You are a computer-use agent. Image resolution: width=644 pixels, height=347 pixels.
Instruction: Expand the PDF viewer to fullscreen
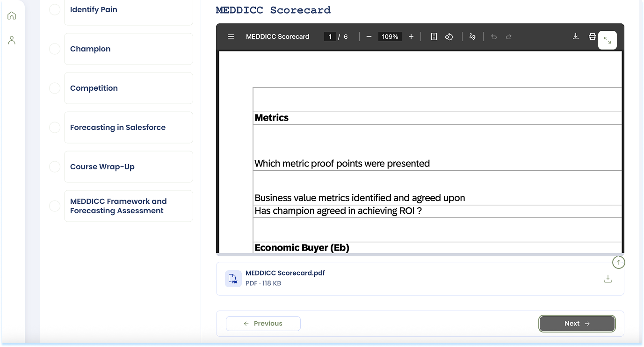pyautogui.click(x=608, y=40)
